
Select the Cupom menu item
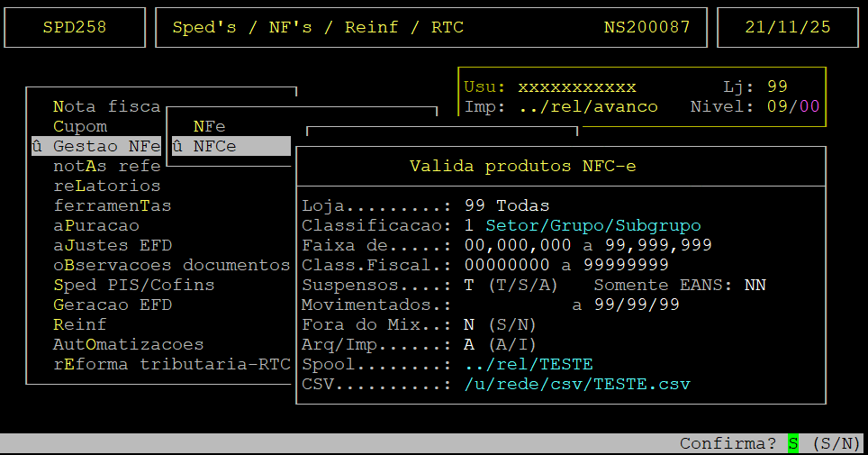click(x=80, y=126)
